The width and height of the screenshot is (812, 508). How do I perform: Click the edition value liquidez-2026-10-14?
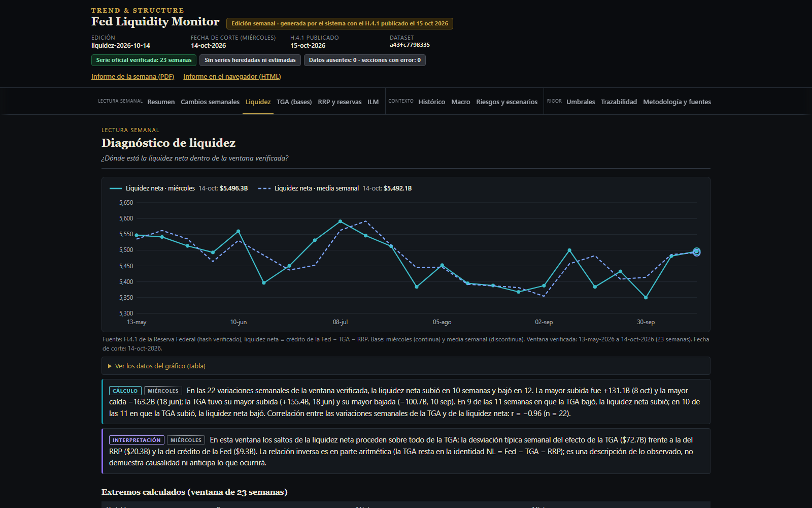[x=121, y=45]
